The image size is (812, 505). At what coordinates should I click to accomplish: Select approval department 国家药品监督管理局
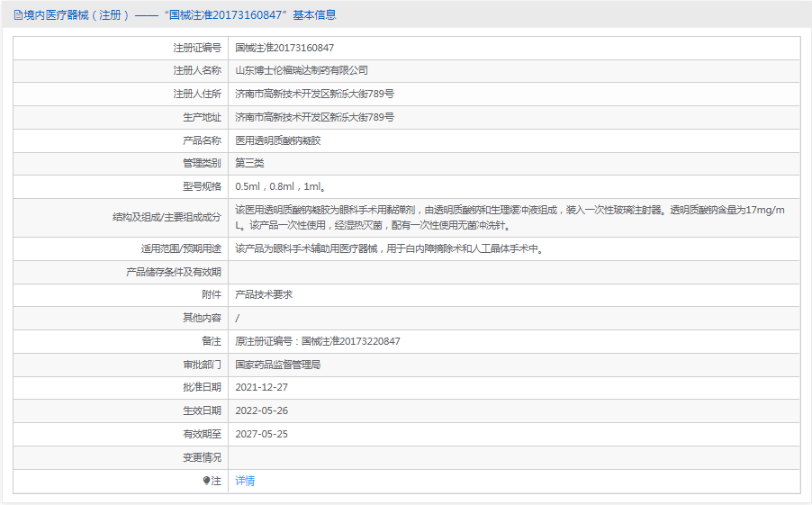pos(278,365)
